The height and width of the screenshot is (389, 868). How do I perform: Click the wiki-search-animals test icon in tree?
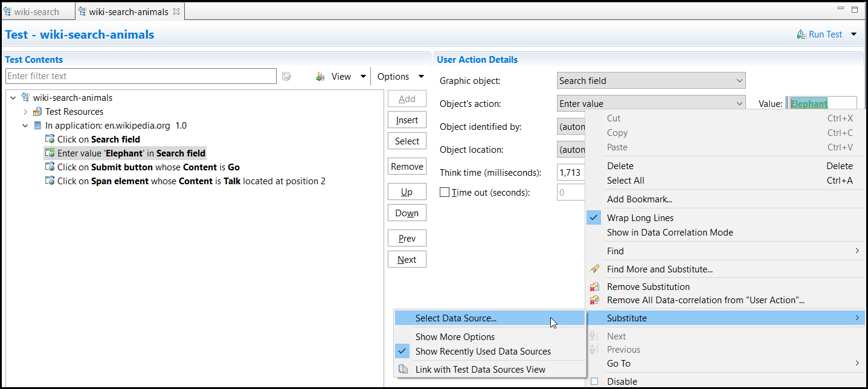[25, 97]
